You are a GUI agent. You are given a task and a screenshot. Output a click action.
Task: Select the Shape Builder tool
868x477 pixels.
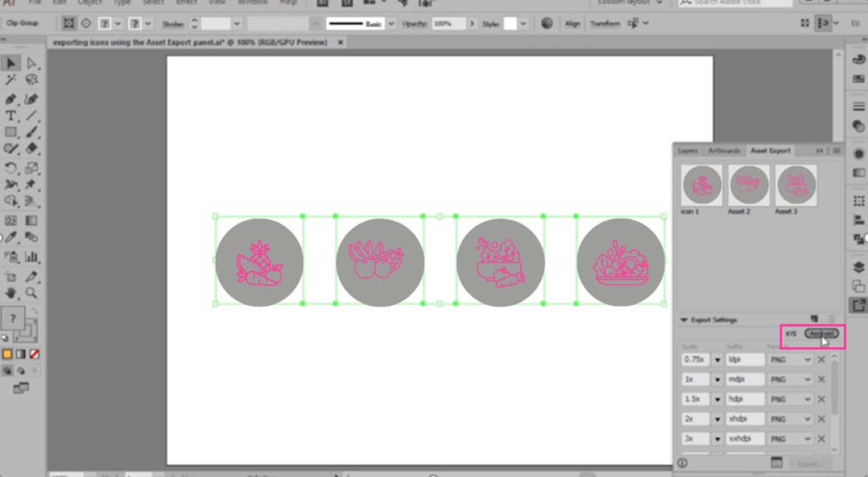pyautogui.click(x=10, y=201)
